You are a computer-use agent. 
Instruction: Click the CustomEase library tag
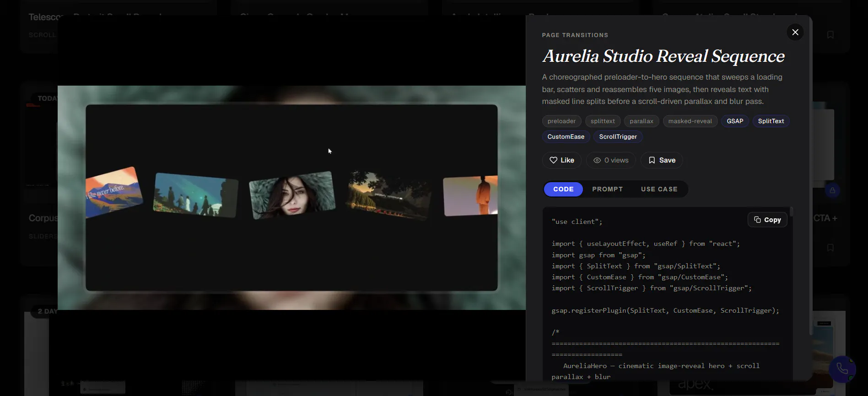coord(566,137)
